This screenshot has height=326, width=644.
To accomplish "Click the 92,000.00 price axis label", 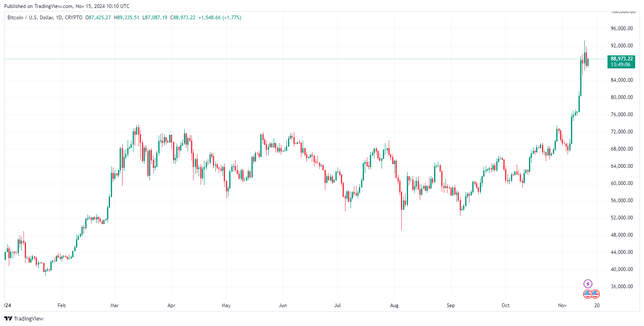I will tap(622, 46).
